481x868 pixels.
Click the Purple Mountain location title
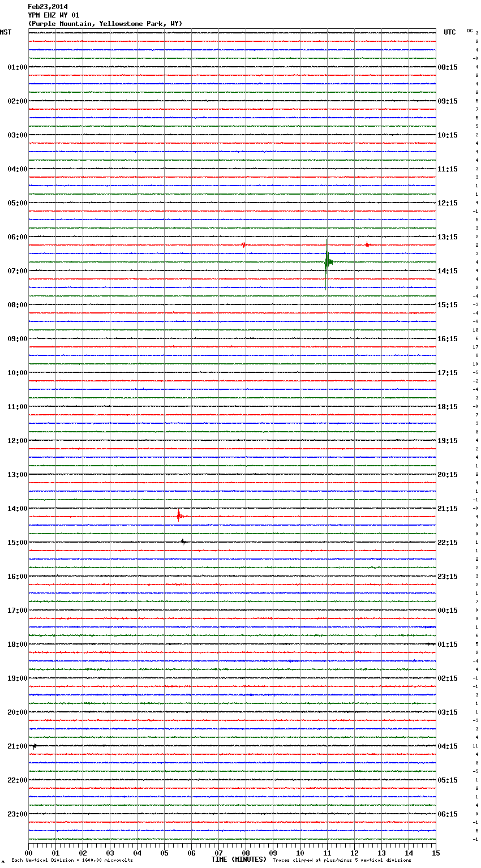tap(105, 24)
